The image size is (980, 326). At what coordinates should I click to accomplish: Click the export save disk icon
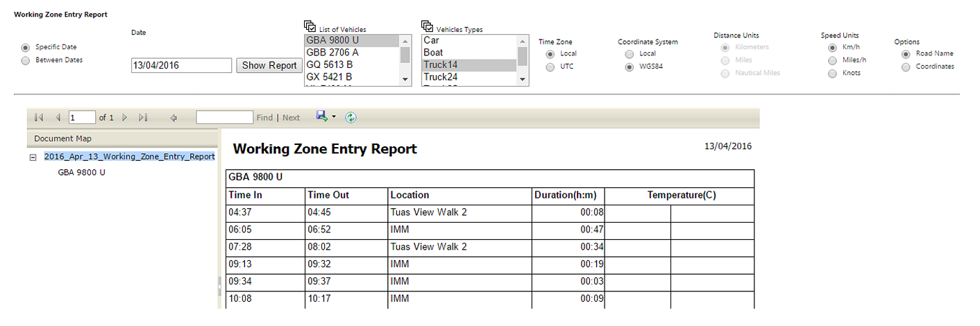click(322, 117)
